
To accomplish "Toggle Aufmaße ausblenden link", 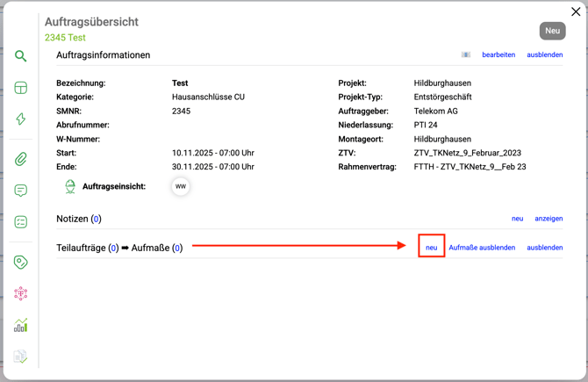I will [482, 248].
